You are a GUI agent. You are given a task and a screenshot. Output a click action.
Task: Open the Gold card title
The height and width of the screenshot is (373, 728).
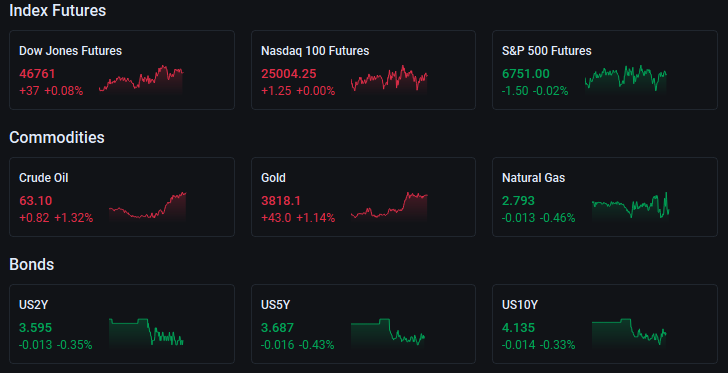[x=273, y=177]
